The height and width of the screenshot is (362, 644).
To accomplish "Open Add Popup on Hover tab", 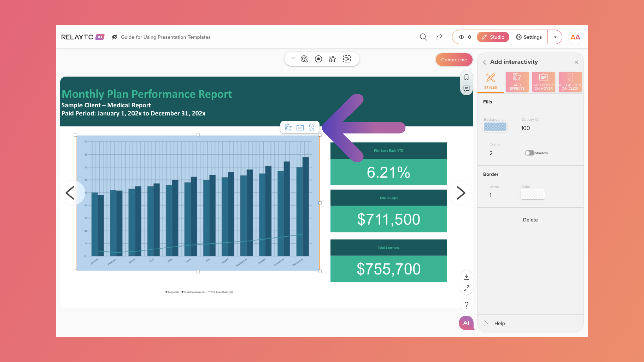I will click(543, 82).
